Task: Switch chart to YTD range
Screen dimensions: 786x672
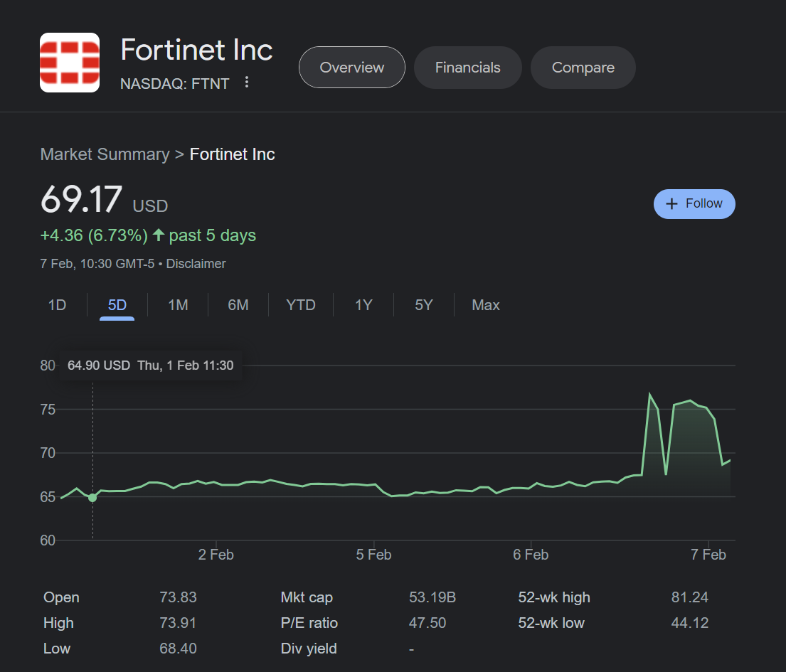Action: tap(300, 305)
